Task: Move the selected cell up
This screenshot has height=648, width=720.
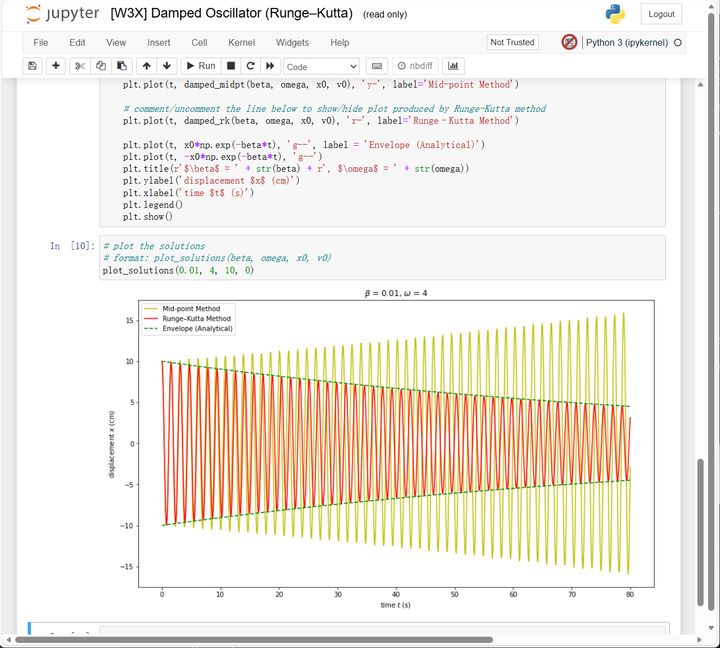Action: [146, 66]
